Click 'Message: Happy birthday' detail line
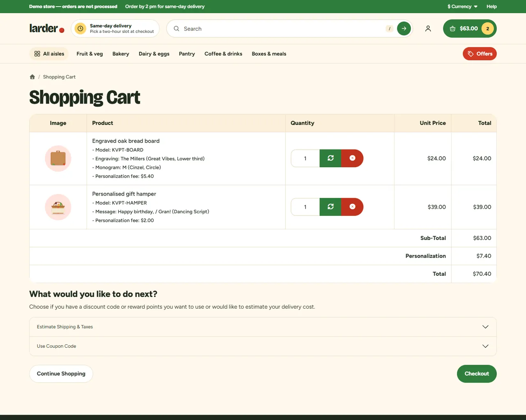The height and width of the screenshot is (420, 526). pos(150,212)
